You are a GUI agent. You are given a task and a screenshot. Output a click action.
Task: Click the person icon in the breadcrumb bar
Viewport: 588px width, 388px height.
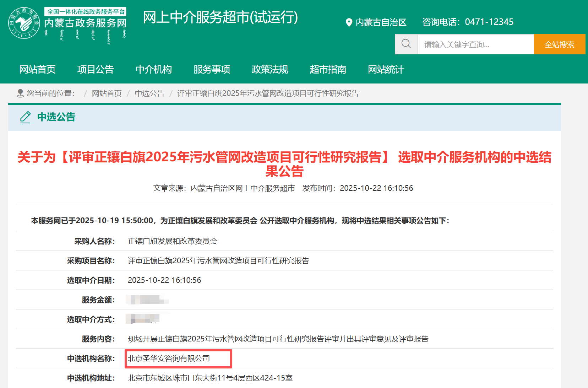coord(20,93)
